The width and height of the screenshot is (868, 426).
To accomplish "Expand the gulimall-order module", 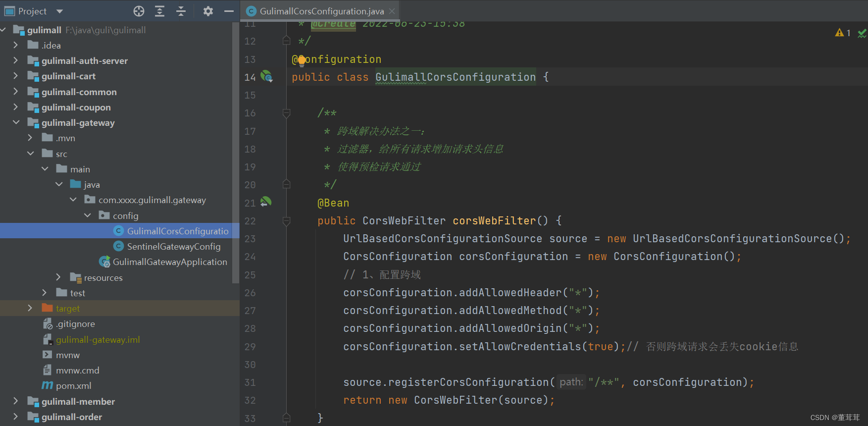I will (x=15, y=417).
